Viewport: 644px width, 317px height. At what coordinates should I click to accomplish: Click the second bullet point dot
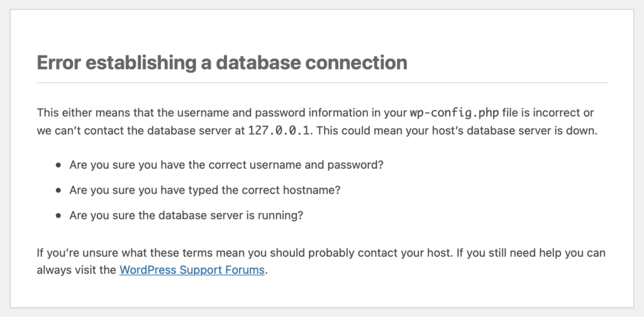(59, 191)
